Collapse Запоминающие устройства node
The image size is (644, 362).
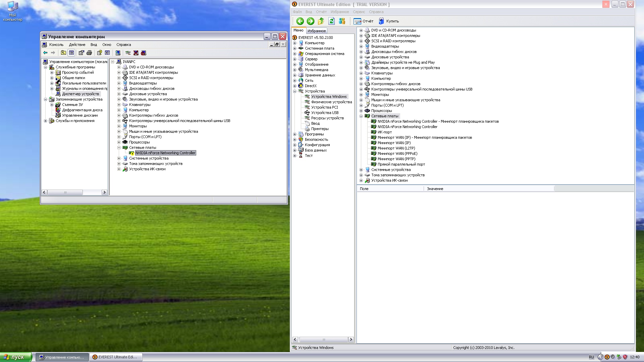click(x=45, y=99)
